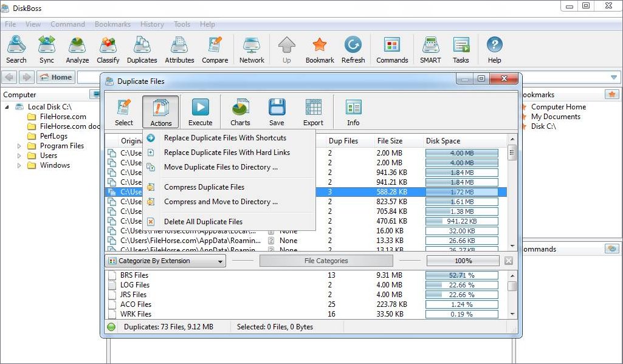623x364 pixels.
Task: Open the Commands toolbar icon
Action: point(392,50)
